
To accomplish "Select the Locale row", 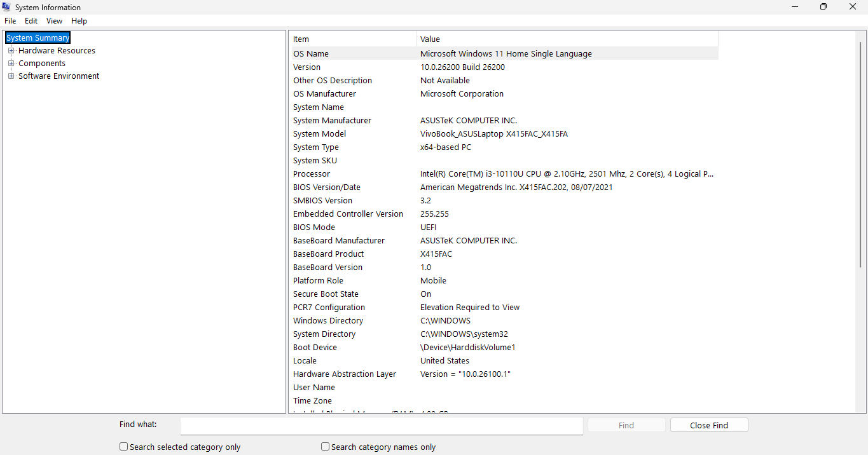I will tap(505, 361).
